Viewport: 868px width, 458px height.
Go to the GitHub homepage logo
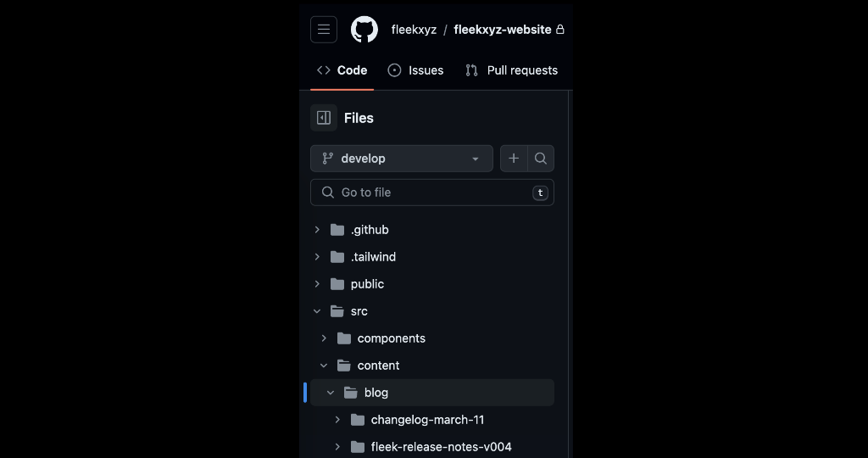[x=364, y=30]
